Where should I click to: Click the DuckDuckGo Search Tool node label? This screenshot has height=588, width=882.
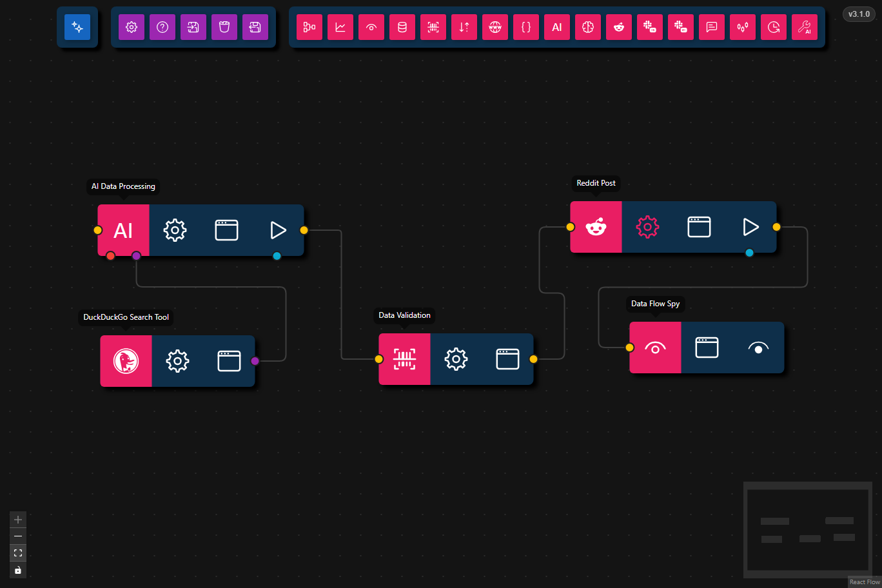tap(126, 317)
